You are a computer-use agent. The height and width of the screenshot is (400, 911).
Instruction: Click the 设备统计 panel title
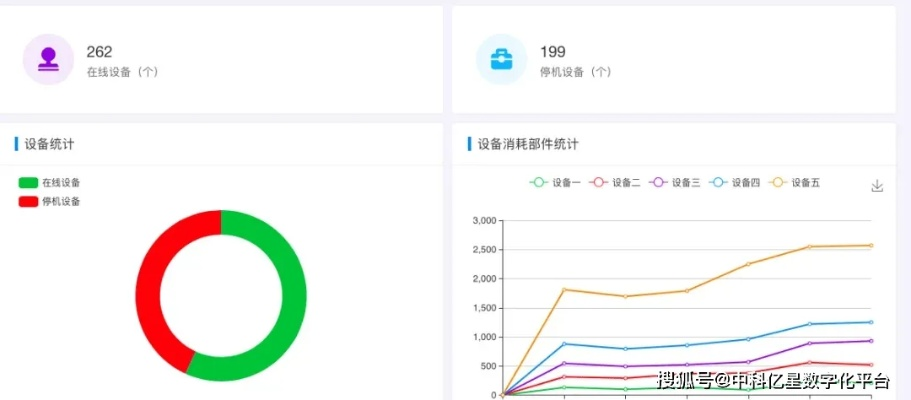(49, 144)
